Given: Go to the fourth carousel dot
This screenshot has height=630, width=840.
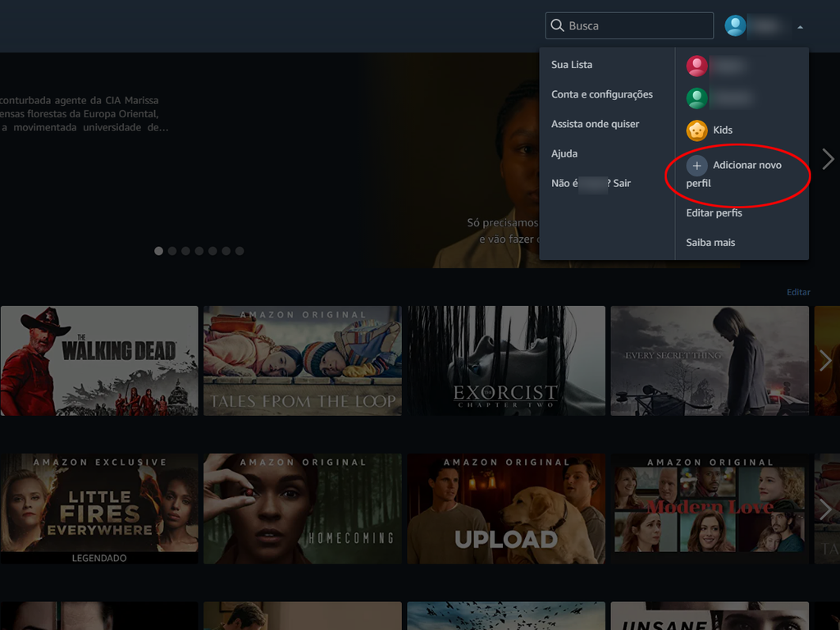Looking at the screenshot, I should click(199, 251).
